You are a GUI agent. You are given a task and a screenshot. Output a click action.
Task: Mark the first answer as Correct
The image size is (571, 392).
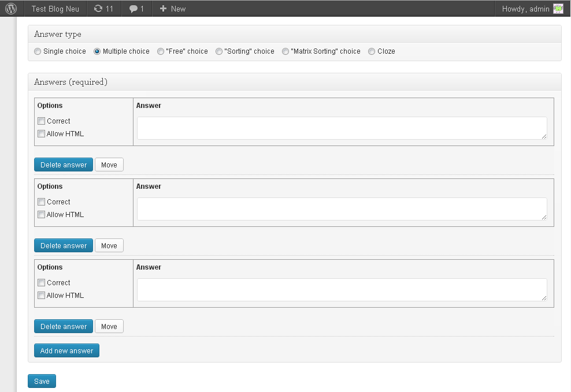pos(41,121)
